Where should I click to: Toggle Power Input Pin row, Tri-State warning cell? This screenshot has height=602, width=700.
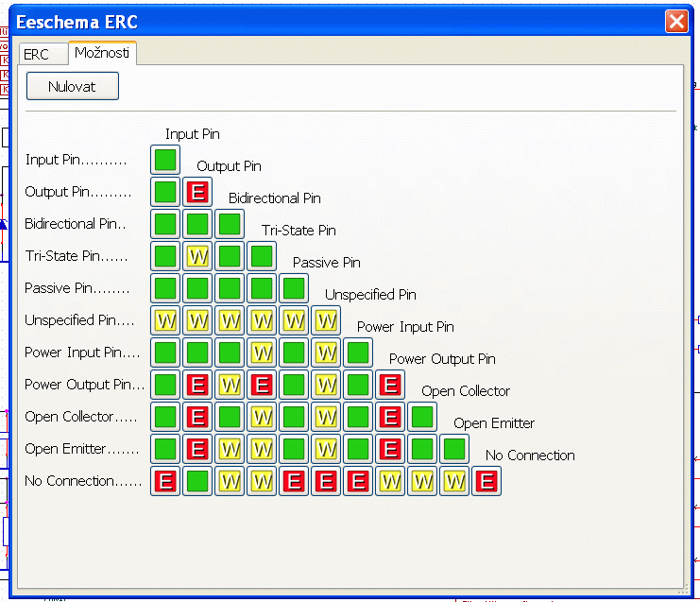tap(262, 353)
